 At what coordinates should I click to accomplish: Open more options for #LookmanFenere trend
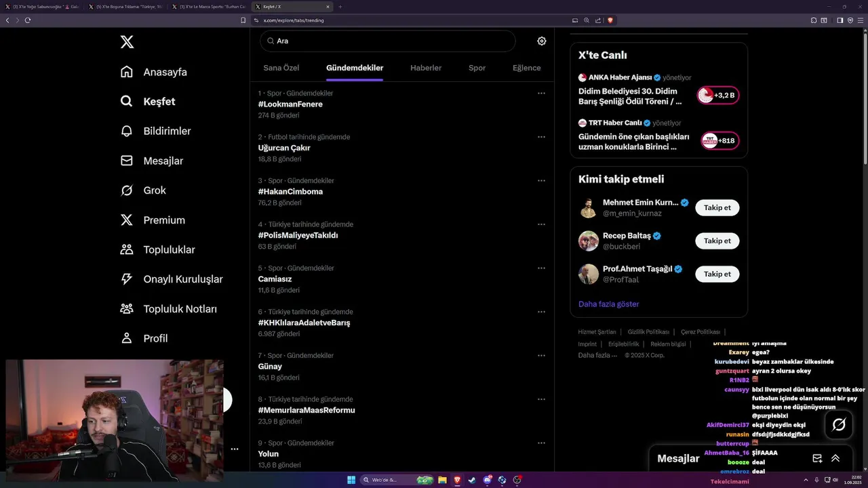tap(541, 93)
